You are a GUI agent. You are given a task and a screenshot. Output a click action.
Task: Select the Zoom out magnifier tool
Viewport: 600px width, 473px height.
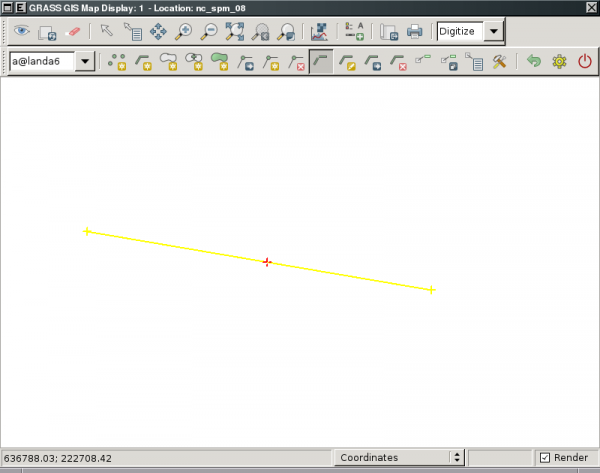(209, 32)
